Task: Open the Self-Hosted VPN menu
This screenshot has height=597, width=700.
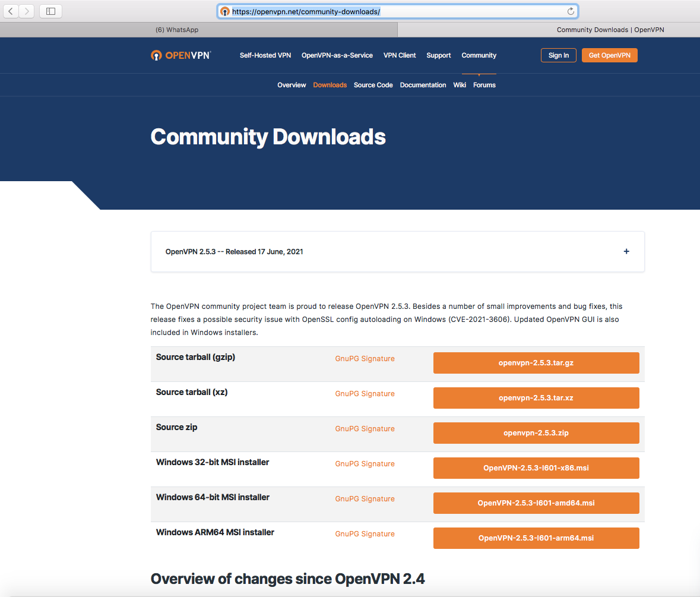Action: tap(265, 55)
